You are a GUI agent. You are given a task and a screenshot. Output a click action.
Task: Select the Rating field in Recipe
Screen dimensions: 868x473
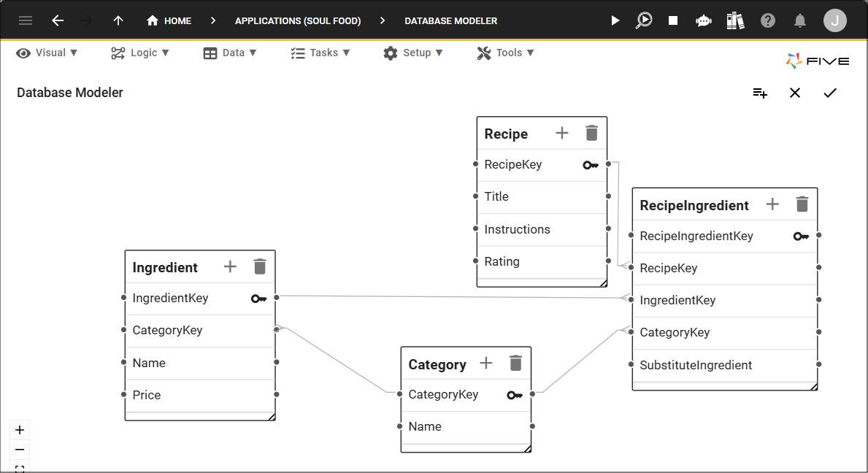pyautogui.click(x=542, y=261)
